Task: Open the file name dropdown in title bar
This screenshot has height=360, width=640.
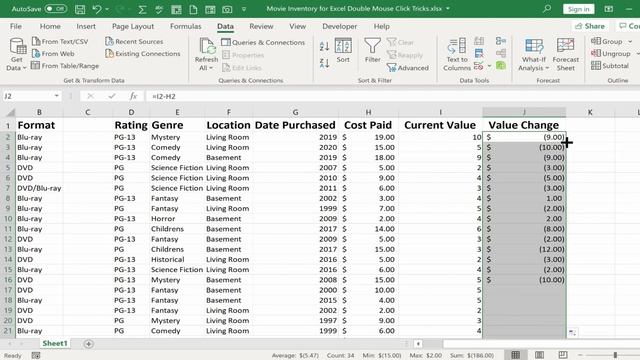Action: pos(448,9)
